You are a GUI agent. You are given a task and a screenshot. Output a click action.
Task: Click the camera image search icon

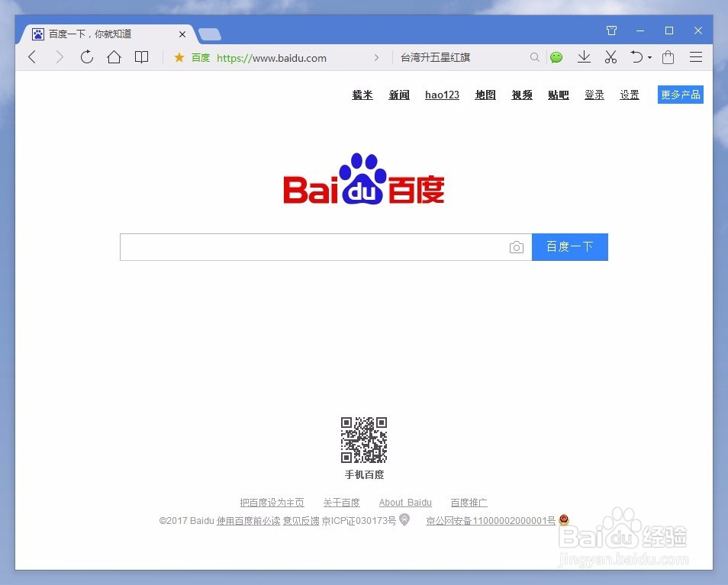click(x=517, y=247)
